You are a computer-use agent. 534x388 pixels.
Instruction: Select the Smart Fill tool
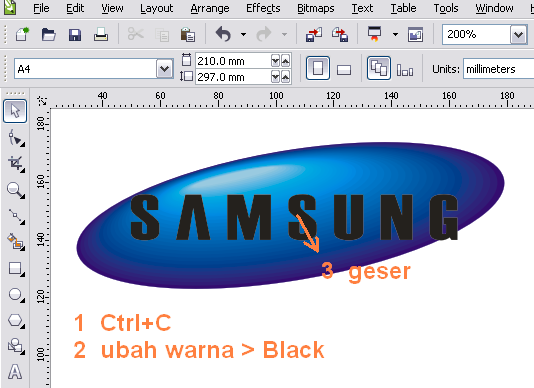16,242
